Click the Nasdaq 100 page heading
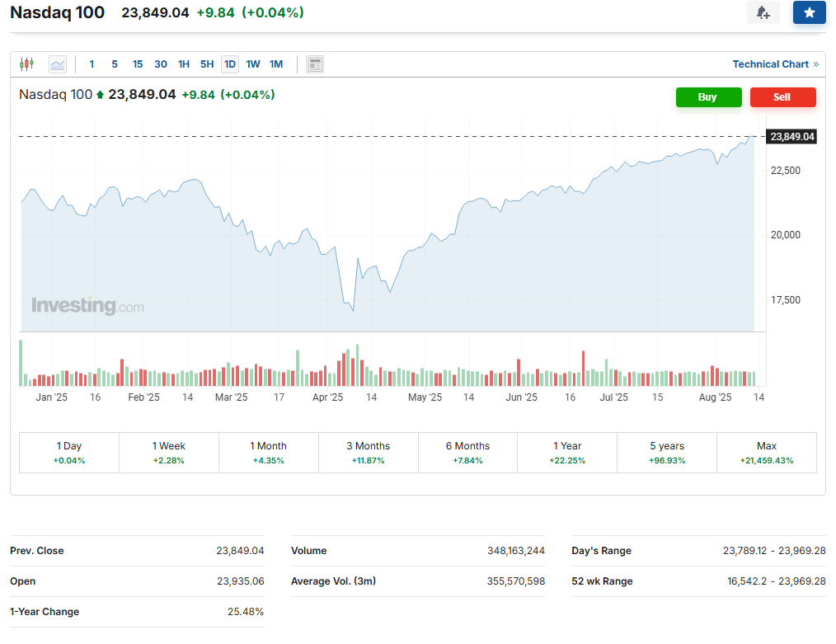Image resolution: width=836 pixels, height=644 pixels. coord(57,12)
